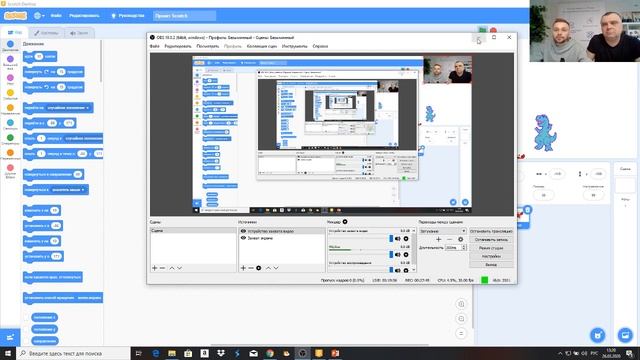640x360 pixels.
Task: Select the Control block category circle
Action: point(10,108)
